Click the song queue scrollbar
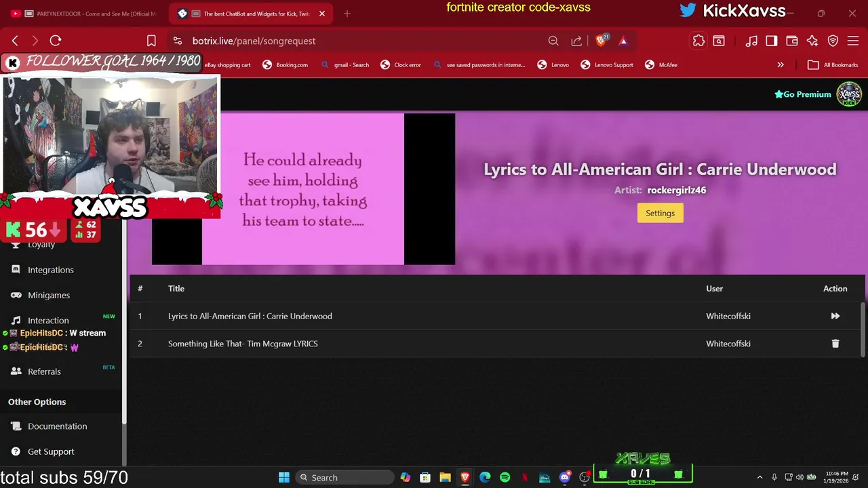This screenshot has width=868, height=488. 863,329
